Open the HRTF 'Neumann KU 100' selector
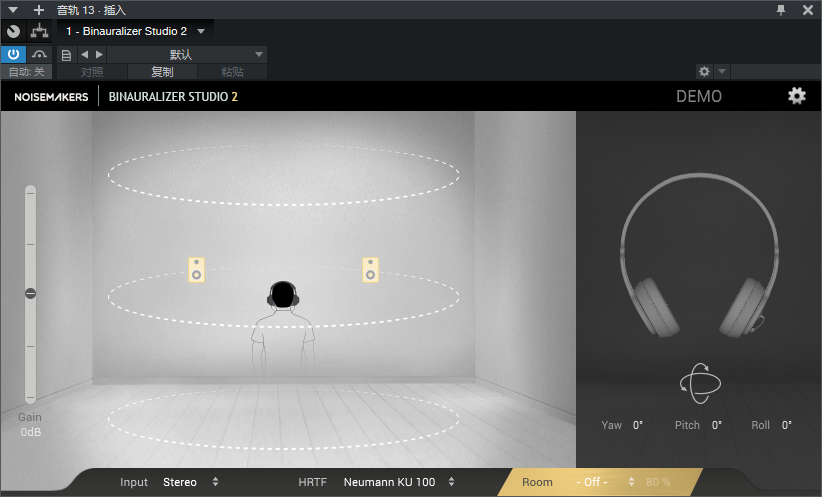The image size is (822, 497). [389, 482]
